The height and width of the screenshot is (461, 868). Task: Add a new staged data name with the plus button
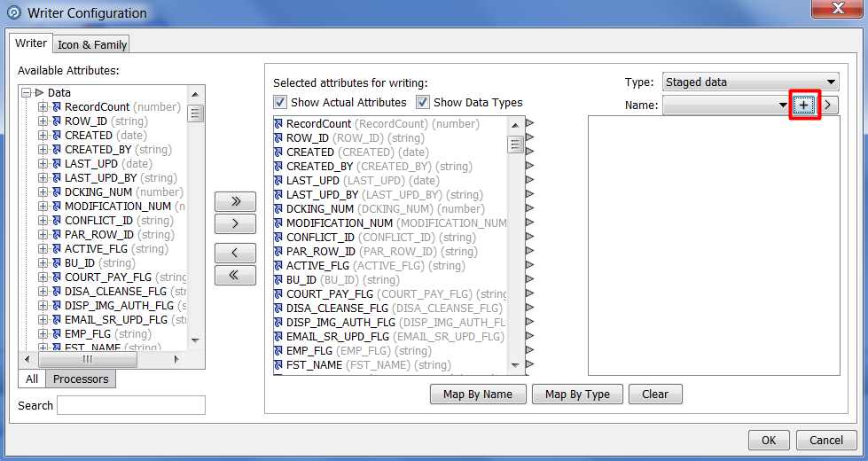coord(804,105)
